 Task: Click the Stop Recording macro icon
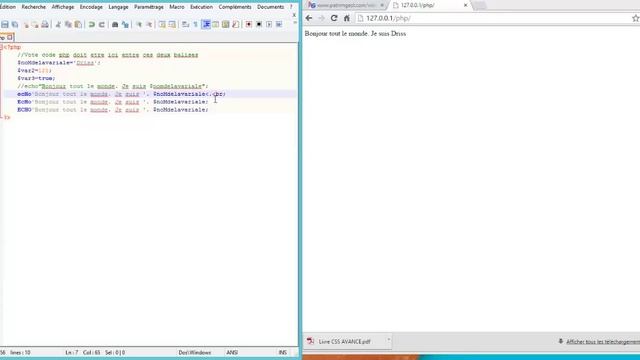point(259,24)
